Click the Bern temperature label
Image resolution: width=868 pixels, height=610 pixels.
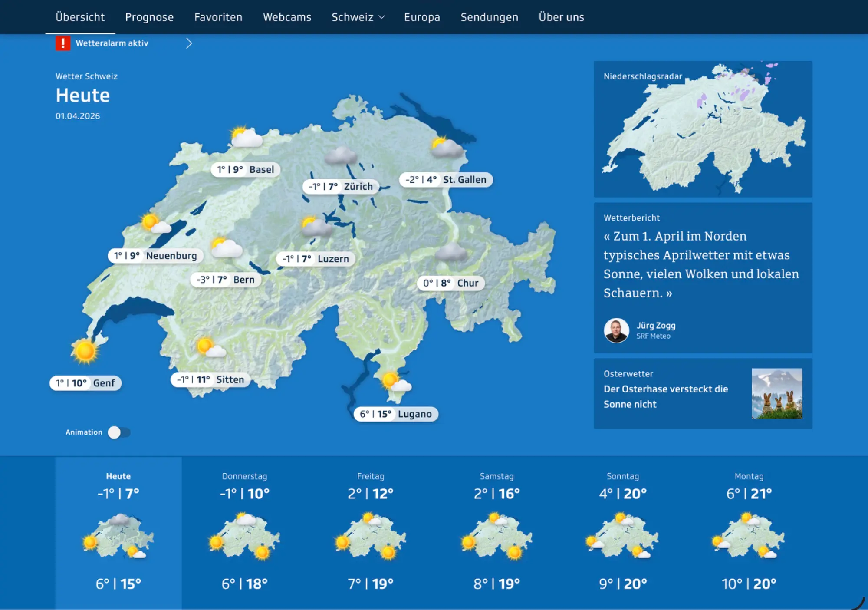226,280
